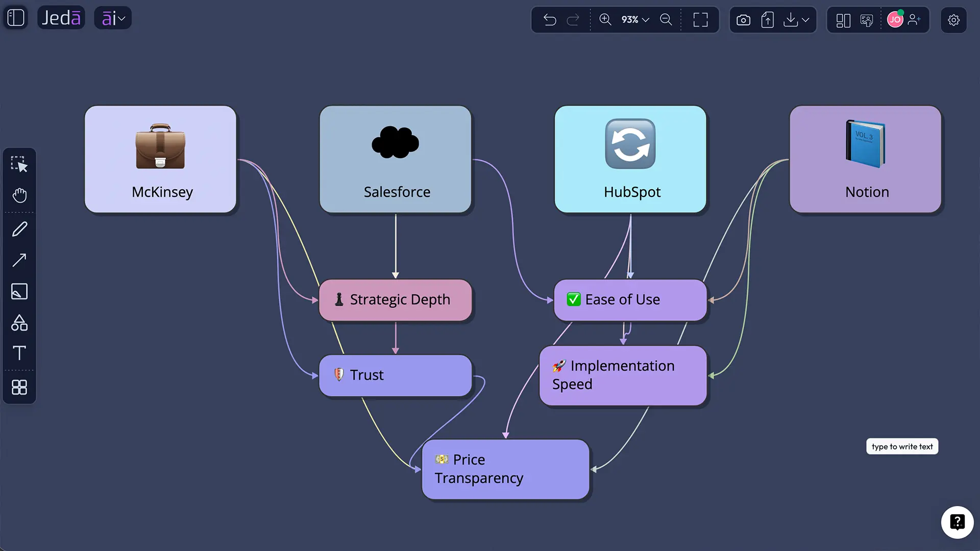
Task: Expand the download options chevron
Action: pyautogui.click(x=805, y=20)
